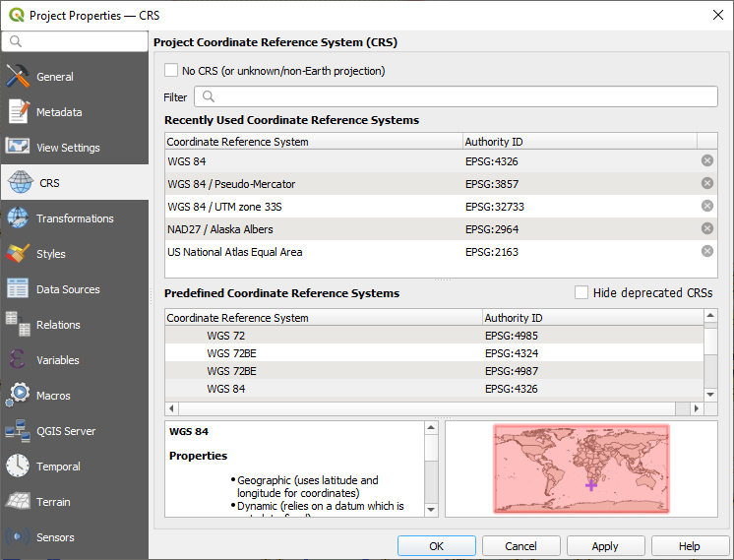
Task: Enable the No CRS checkbox
Action: point(172,71)
